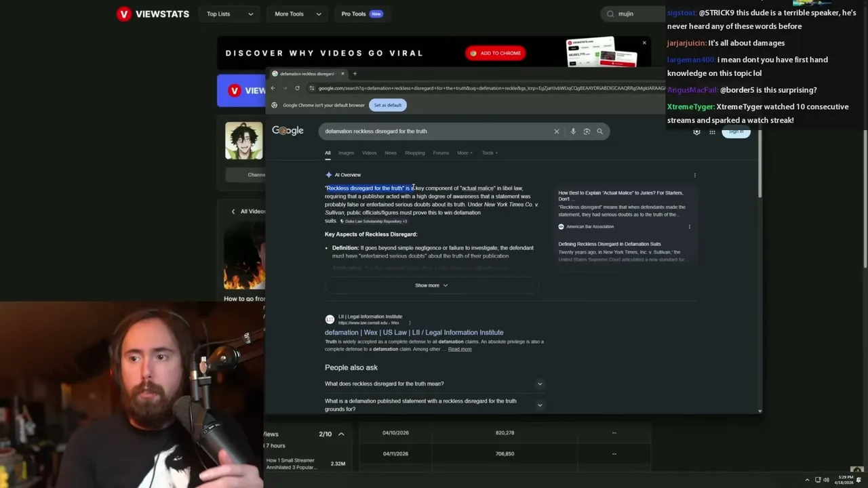Click Set as default browser button
This screenshot has width=868, height=488.
[x=388, y=105]
